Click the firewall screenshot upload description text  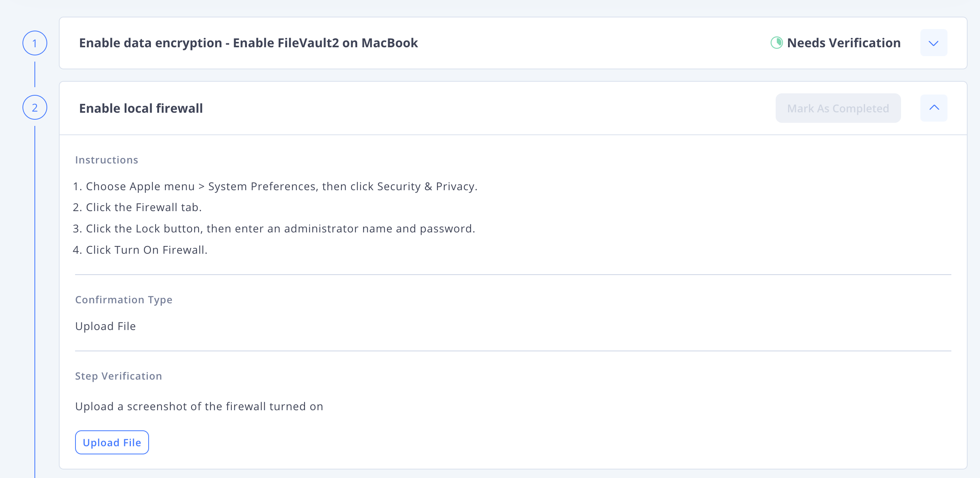[x=199, y=406]
